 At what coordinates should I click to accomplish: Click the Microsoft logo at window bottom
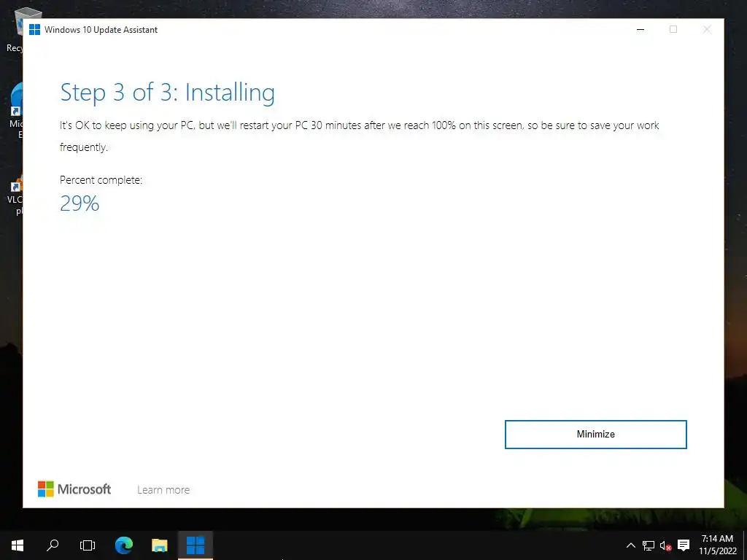pyautogui.click(x=74, y=489)
